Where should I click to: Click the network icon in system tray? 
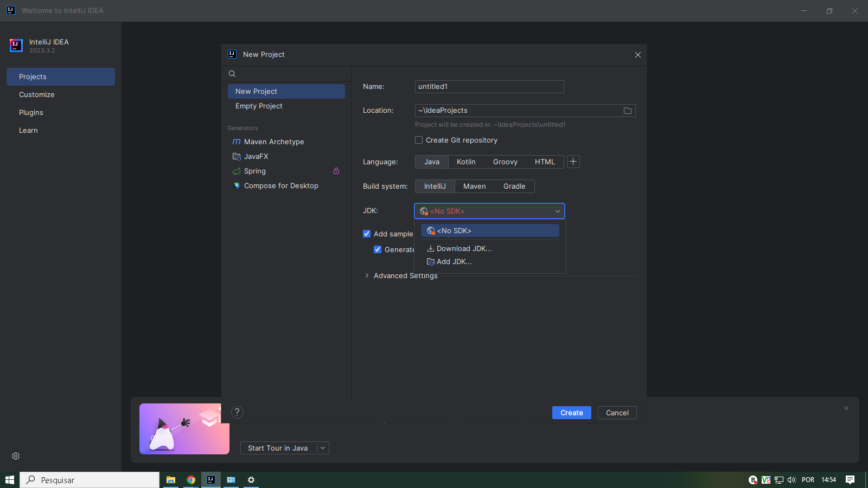(x=779, y=480)
